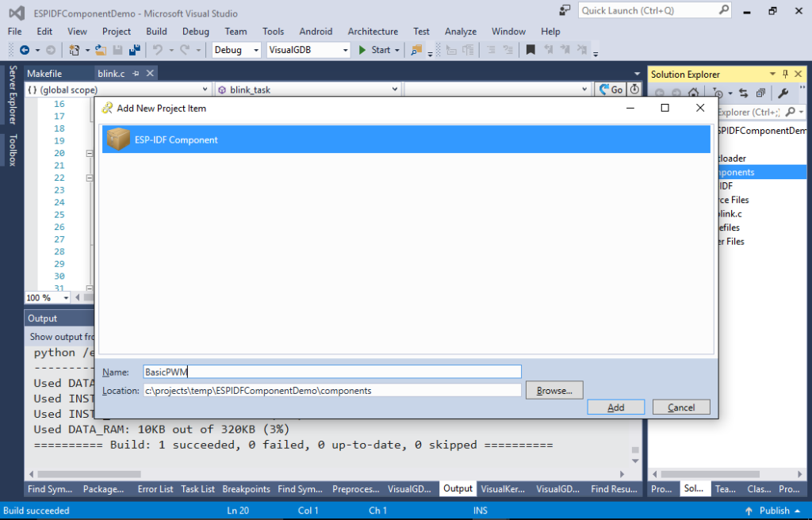The height and width of the screenshot is (520, 812).
Task: Select the ESP-IDF Component template icon
Action: tap(117, 140)
